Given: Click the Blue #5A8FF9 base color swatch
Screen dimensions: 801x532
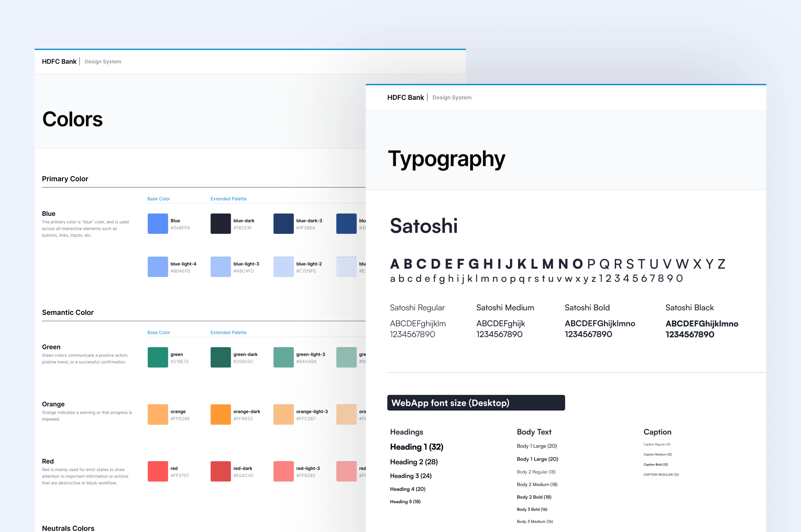Looking at the screenshot, I should (x=158, y=224).
